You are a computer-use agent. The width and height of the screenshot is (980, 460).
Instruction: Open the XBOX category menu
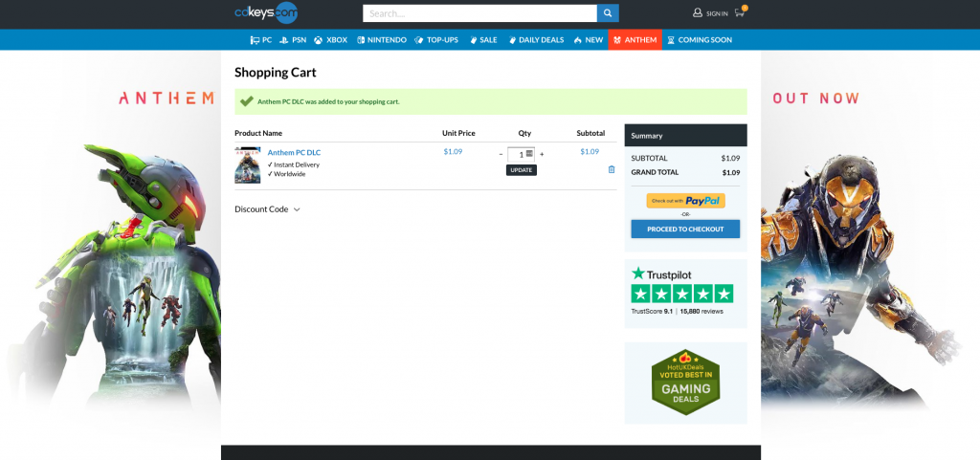coord(330,40)
